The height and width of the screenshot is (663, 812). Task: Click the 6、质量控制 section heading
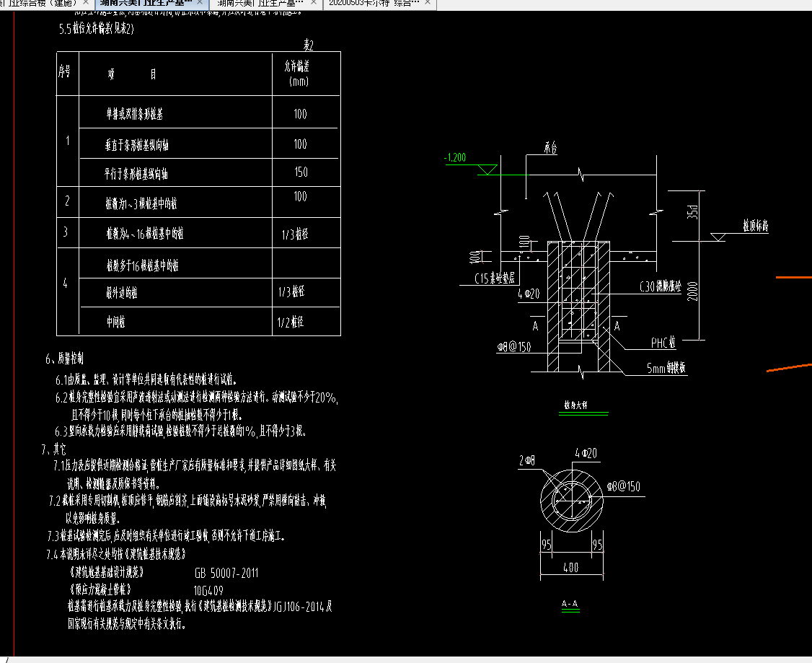coord(64,358)
